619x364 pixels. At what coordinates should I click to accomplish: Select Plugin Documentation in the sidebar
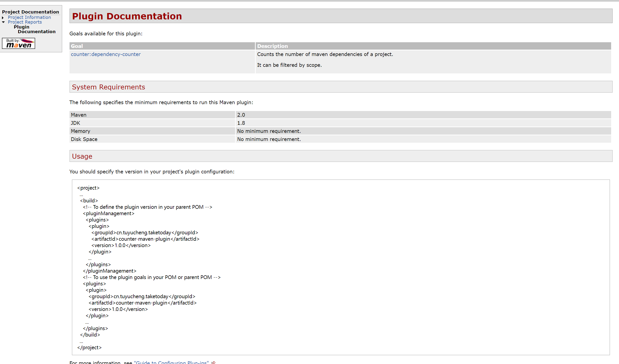coord(35,29)
